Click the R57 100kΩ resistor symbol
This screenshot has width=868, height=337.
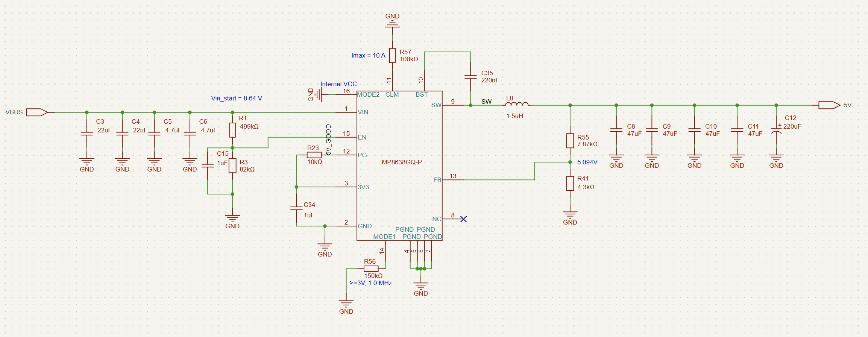click(x=392, y=55)
